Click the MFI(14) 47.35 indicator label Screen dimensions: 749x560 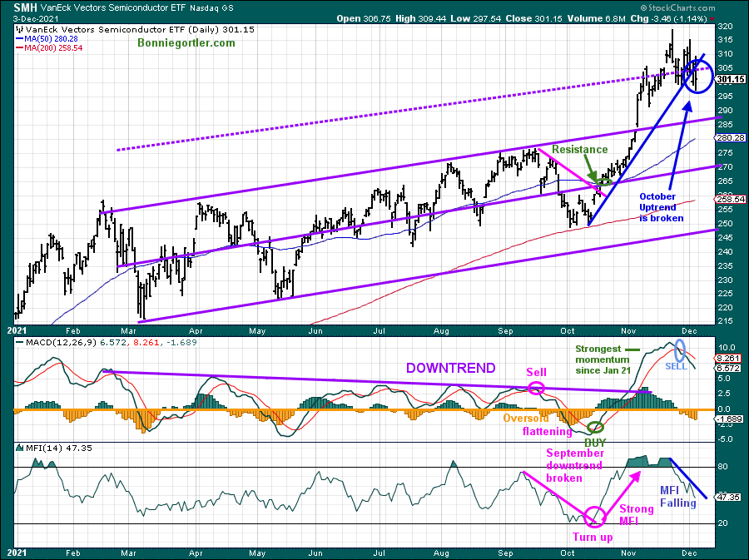[54, 448]
